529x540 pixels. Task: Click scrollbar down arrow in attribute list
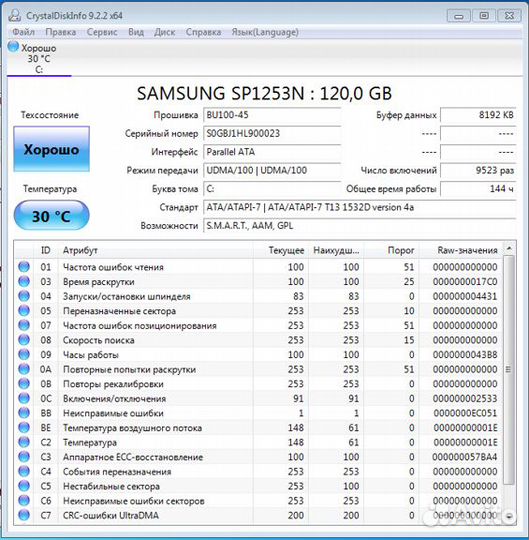509,516
